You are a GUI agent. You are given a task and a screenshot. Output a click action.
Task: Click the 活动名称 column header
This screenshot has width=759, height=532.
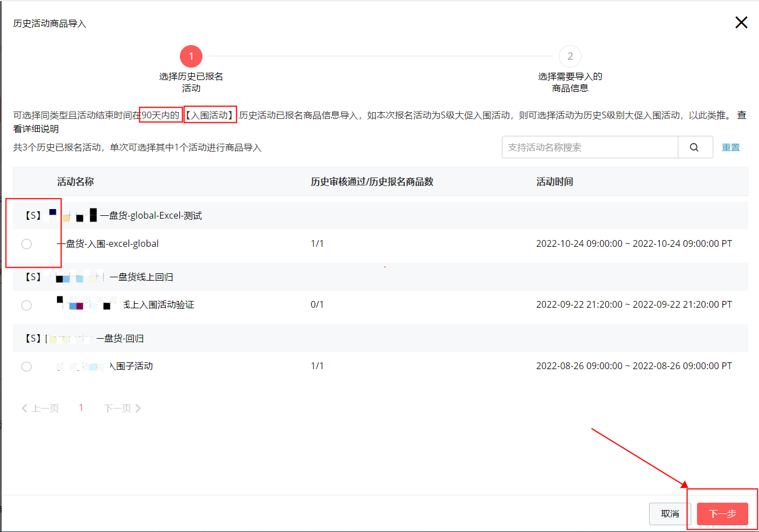click(x=76, y=181)
